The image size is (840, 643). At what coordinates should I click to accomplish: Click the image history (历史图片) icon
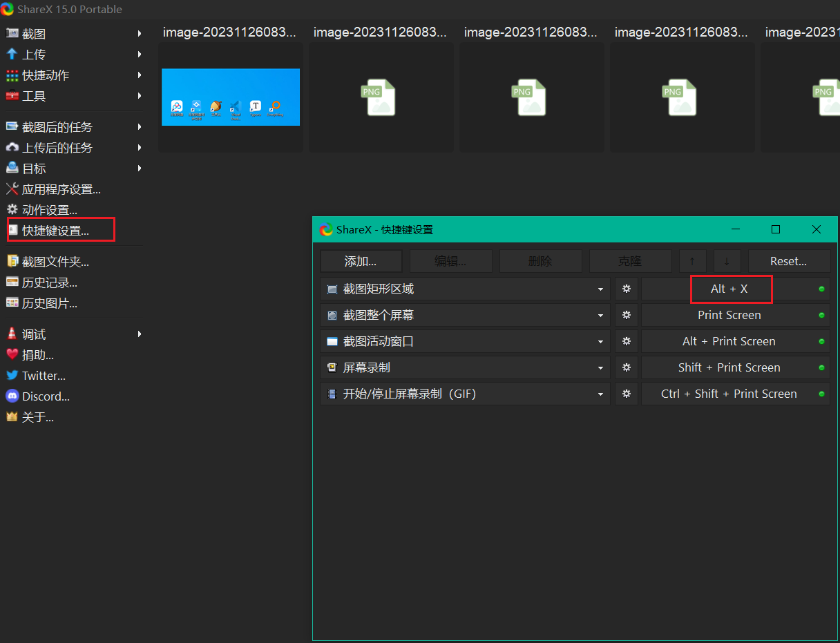(x=12, y=303)
